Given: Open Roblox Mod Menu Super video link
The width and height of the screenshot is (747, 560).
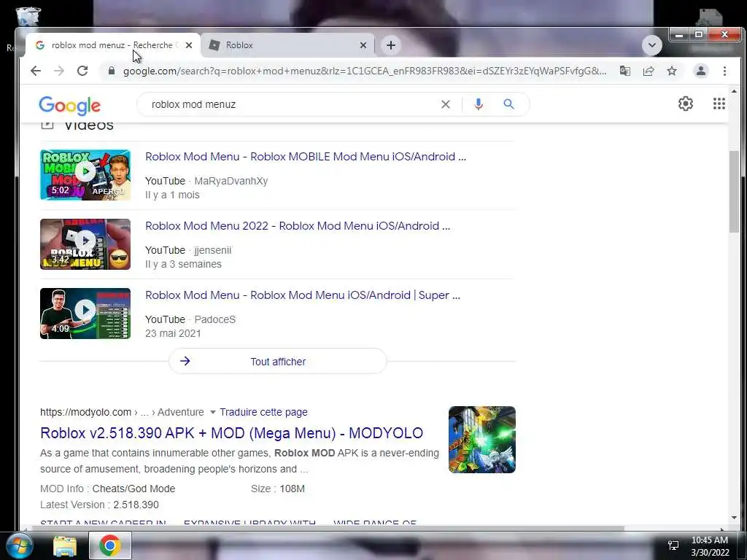Looking at the screenshot, I should coord(303,295).
